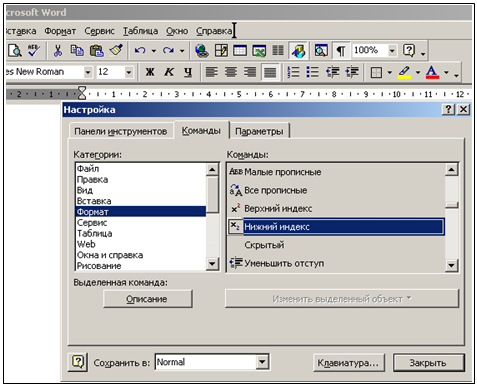477x387 pixels.
Task: Click the Клавиатура... button
Action: (348, 363)
